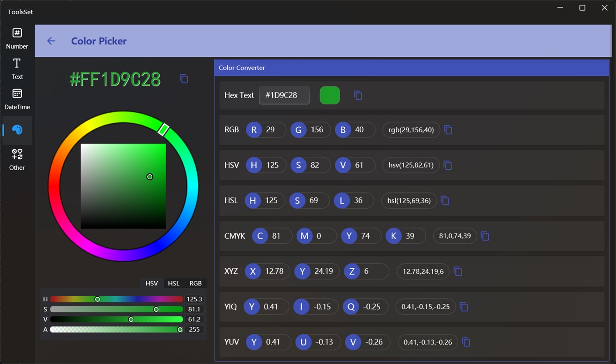Switch sliders to the RGB tab
The width and height of the screenshot is (616, 364).
195,284
